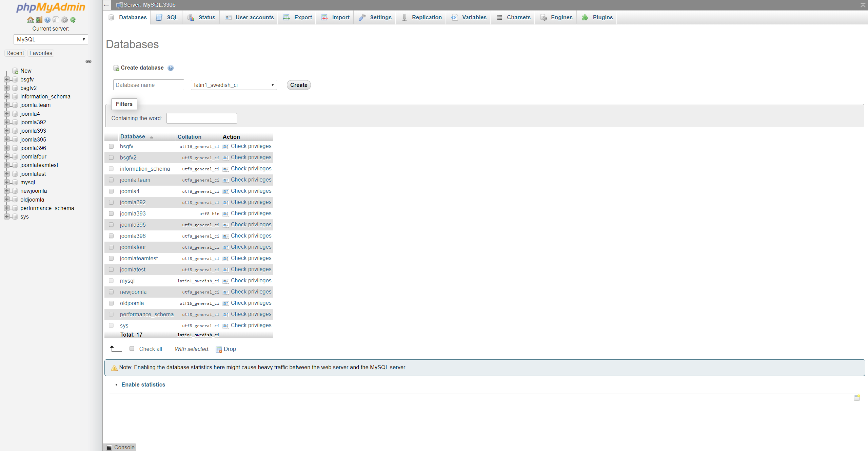Click the link-with-main-panel chain icon
The width and height of the screenshot is (868, 451).
pyautogui.click(x=88, y=61)
